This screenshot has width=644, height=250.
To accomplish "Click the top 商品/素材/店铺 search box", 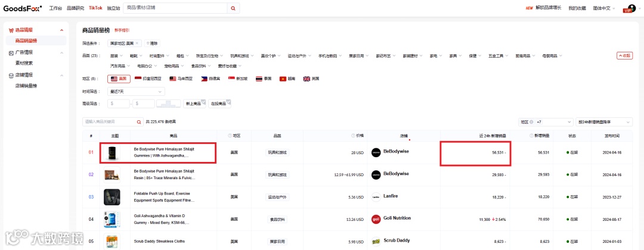I will click(x=175, y=8).
